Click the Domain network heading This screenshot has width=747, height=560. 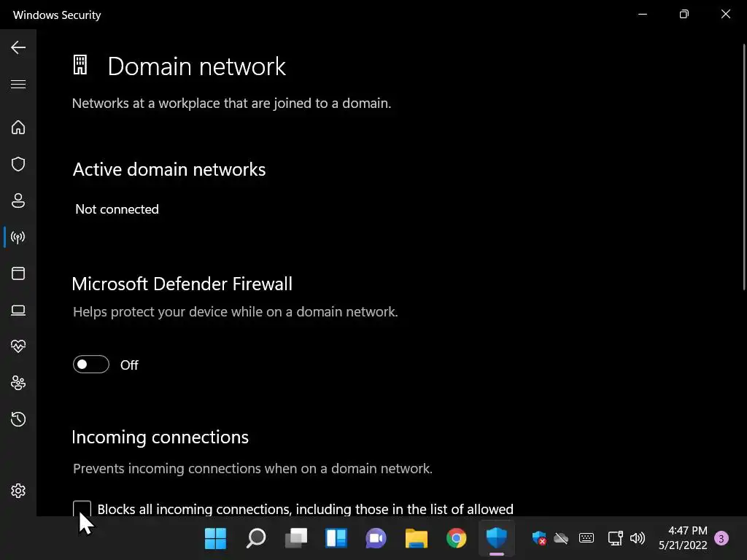(x=196, y=66)
